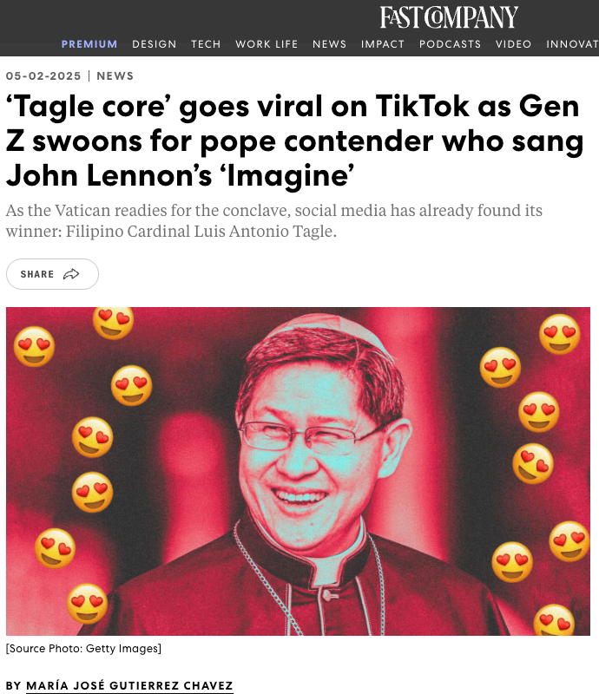Click the Source Photo Getty Images caption
This screenshot has height=700, width=599.
pos(83,648)
